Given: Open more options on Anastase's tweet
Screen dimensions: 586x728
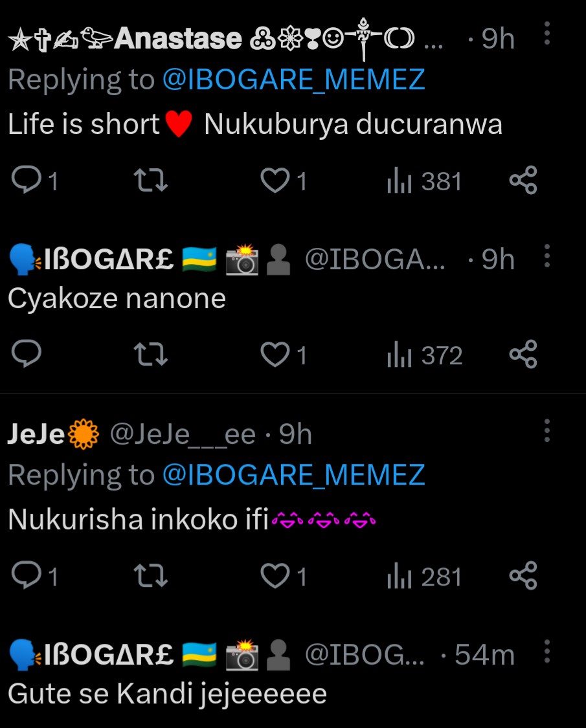Looking at the screenshot, I should click(x=547, y=33).
